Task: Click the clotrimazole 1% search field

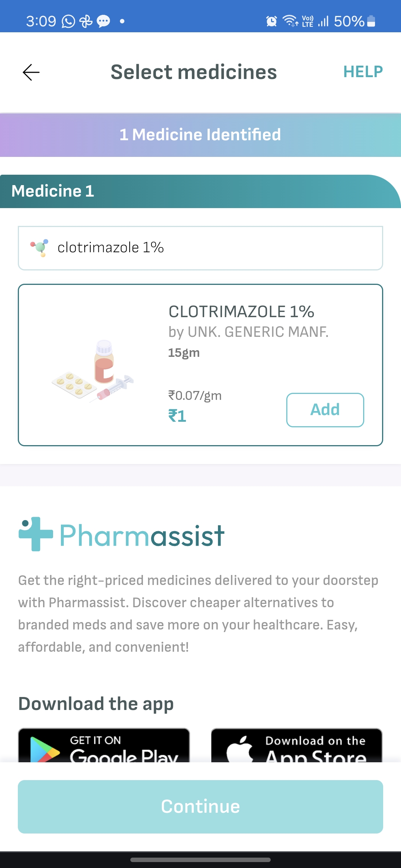Action: tap(200, 248)
